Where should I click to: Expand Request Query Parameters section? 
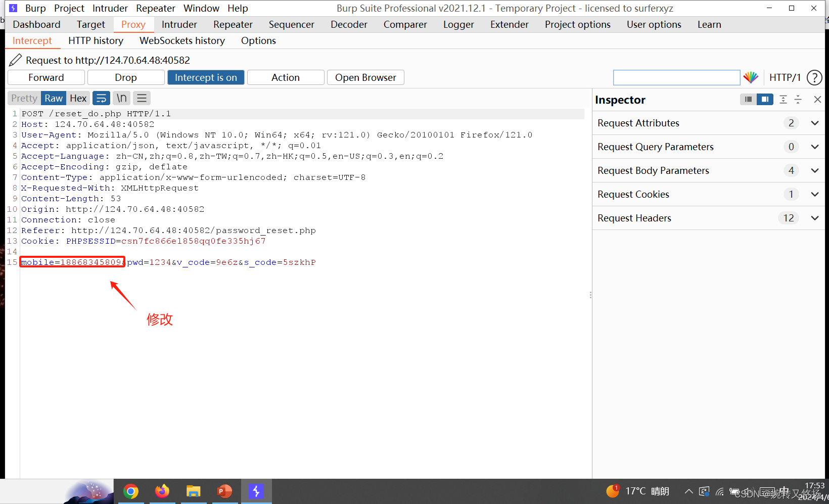[708, 147]
